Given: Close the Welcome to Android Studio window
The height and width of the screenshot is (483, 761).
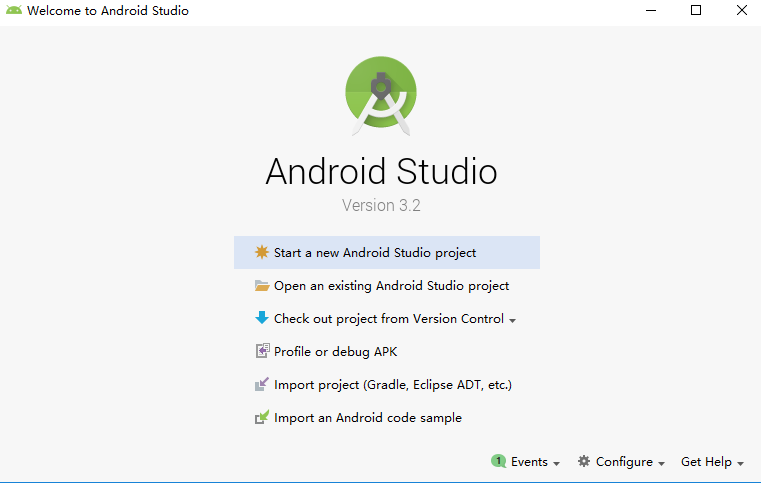Looking at the screenshot, I should pyautogui.click(x=742, y=10).
